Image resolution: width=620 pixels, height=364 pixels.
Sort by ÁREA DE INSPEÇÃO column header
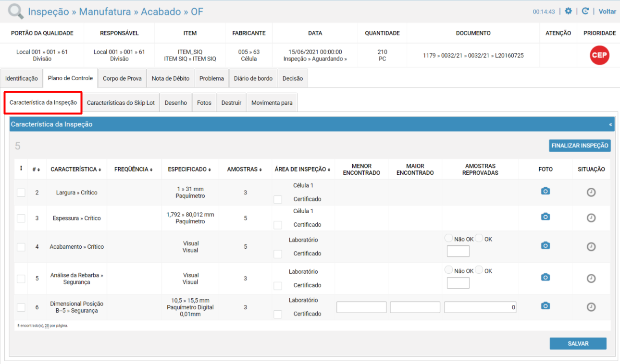pos(303,170)
